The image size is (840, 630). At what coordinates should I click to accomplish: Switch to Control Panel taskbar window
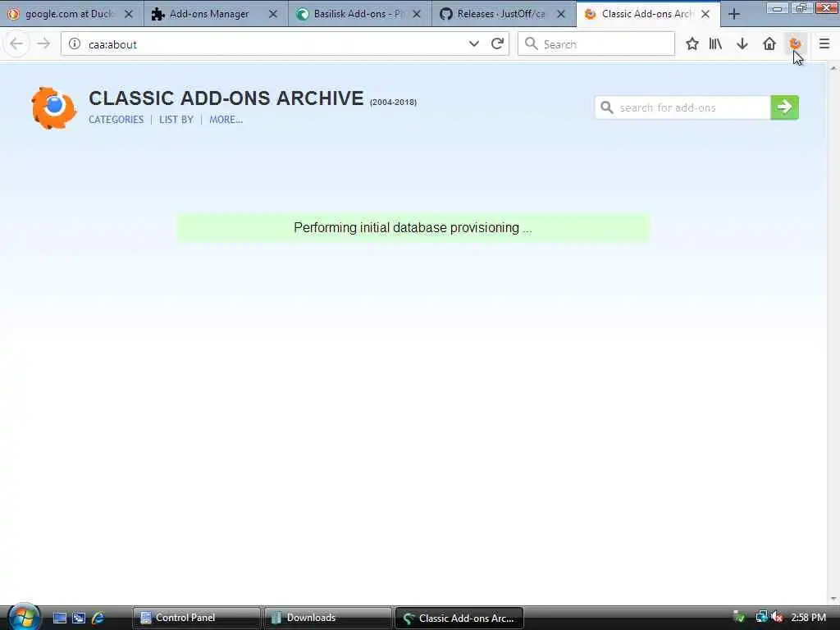point(197,618)
